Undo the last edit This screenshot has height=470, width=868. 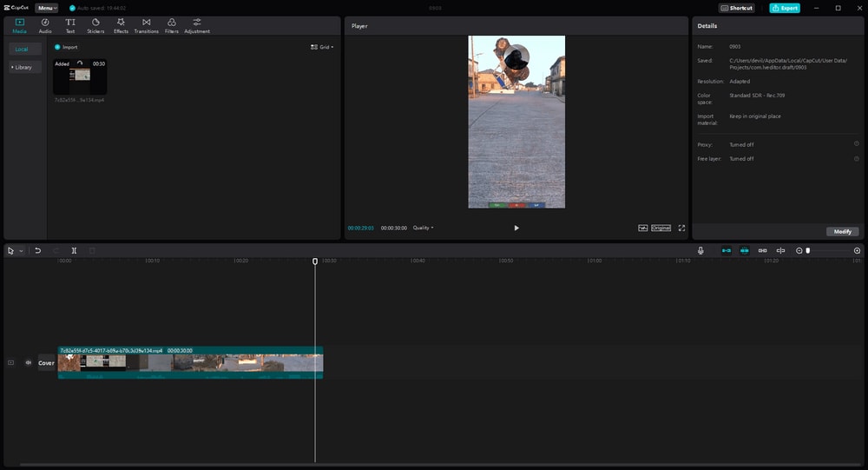coord(37,250)
